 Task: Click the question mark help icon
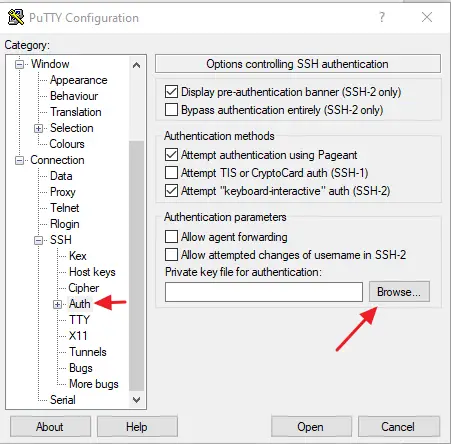pyautogui.click(x=382, y=17)
